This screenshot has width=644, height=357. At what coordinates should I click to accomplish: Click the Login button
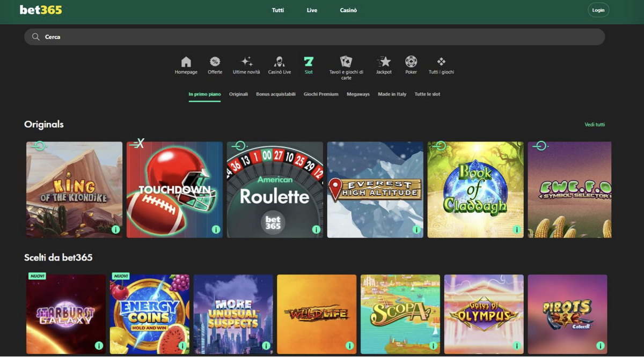tap(598, 10)
